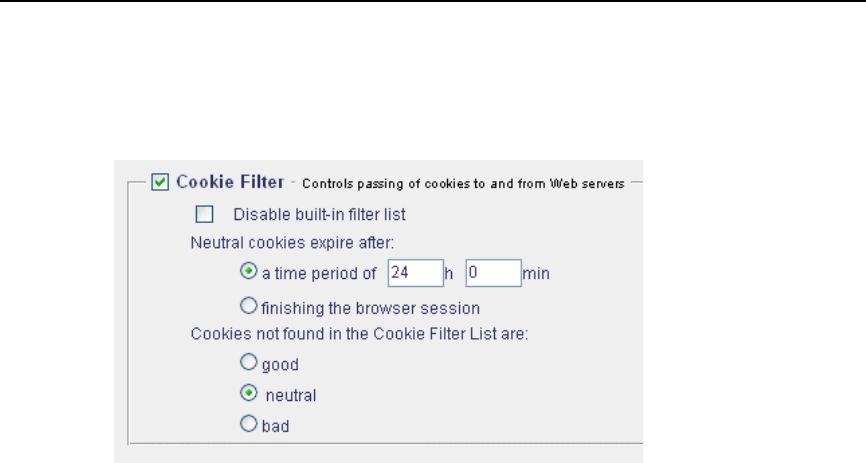Viewport: 866px width, 463px height.
Task: Click the minutes field containing 0
Action: pos(492,272)
